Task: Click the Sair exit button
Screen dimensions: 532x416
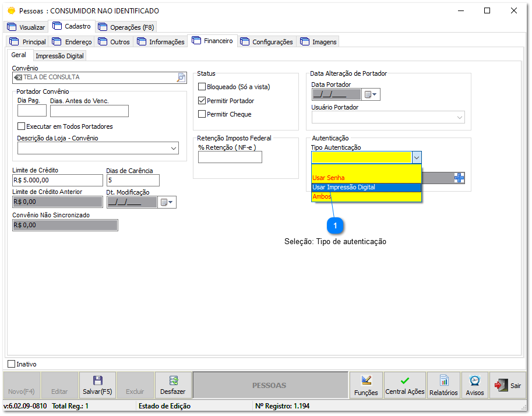Action: [x=508, y=385]
